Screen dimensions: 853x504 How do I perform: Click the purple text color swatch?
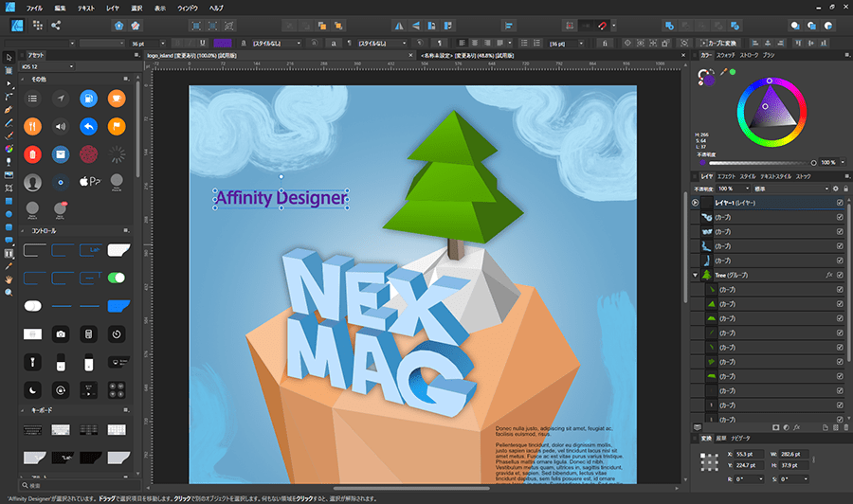224,43
